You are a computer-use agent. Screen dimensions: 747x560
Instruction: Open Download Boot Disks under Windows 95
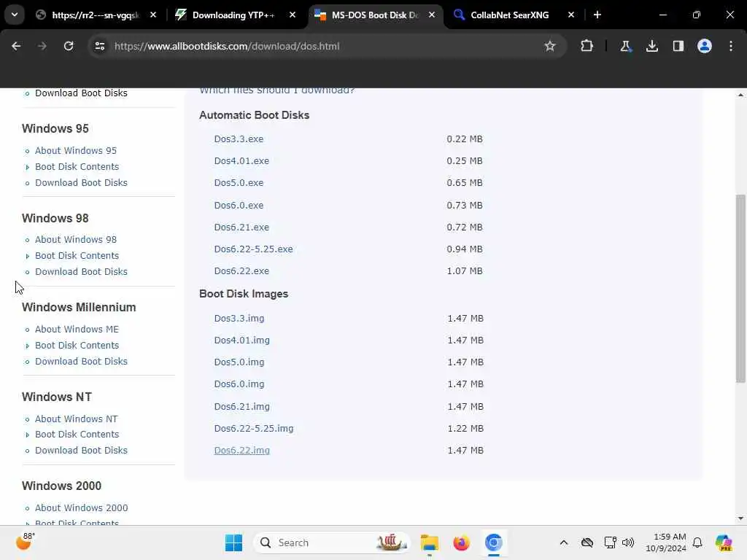click(81, 182)
